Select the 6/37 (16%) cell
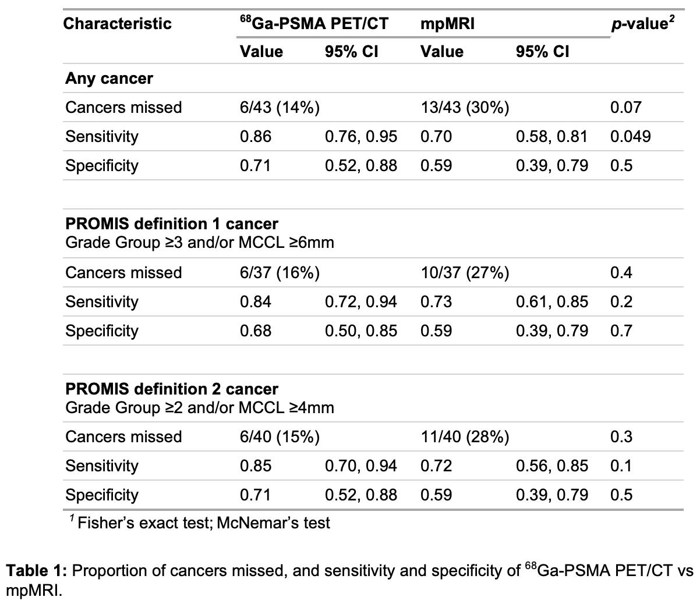Image resolution: width=700 pixels, height=604 pixels. (280, 273)
